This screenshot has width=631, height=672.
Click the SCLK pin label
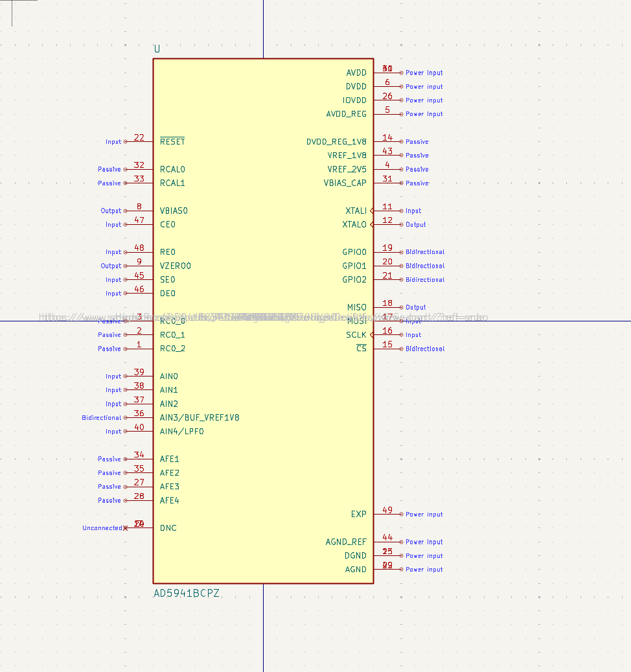(356, 335)
